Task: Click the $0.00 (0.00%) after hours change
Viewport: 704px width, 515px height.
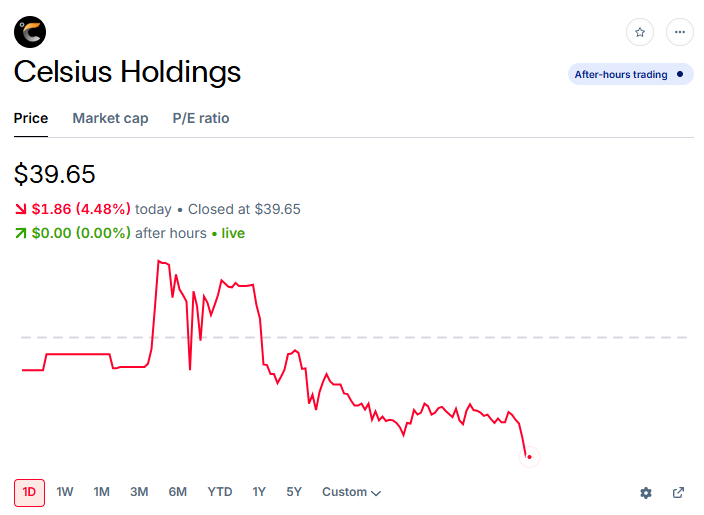Action: click(x=81, y=233)
